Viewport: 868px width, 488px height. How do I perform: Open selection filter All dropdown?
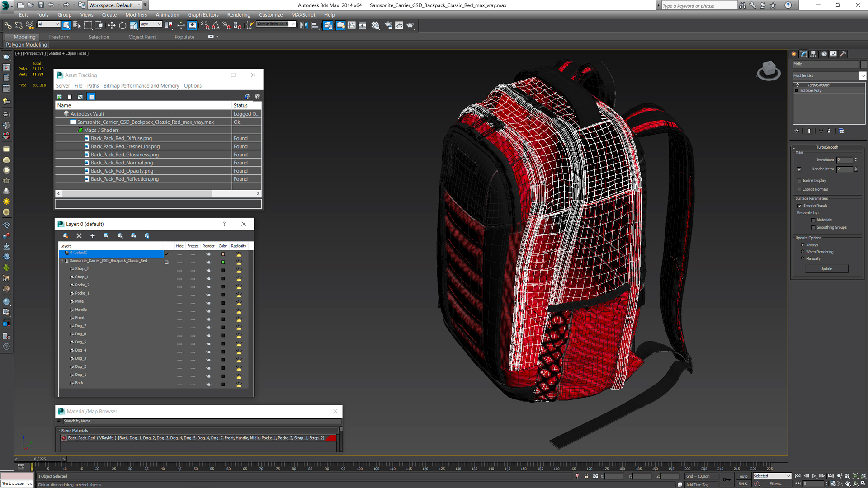click(49, 24)
